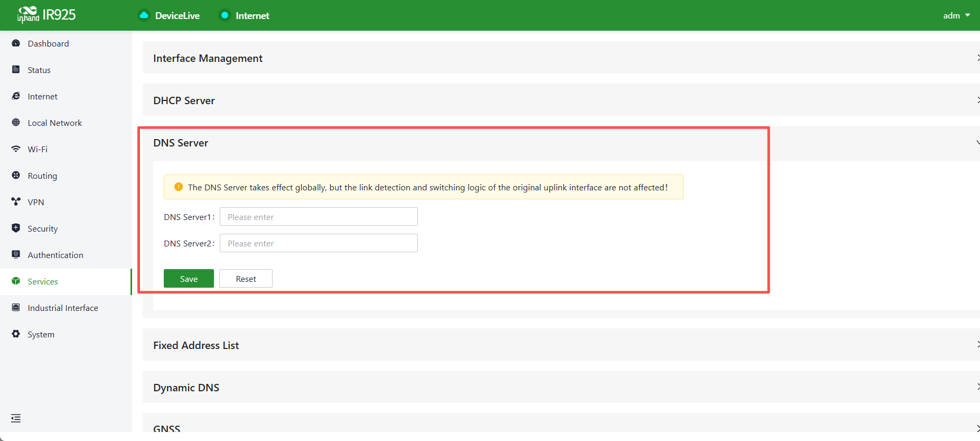Image resolution: width=980 pixels, height=441 pixels.
Task: Click the DeviceLive status label
Action: 178,16
